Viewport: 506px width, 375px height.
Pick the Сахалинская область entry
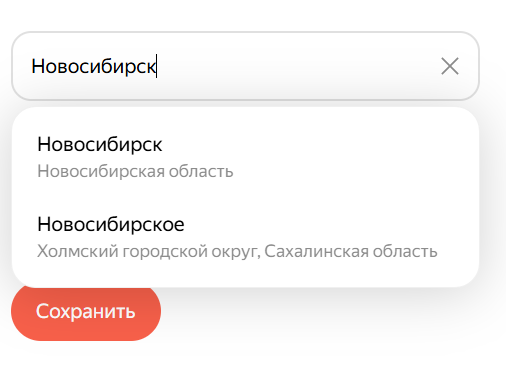[x=351, y=251]
